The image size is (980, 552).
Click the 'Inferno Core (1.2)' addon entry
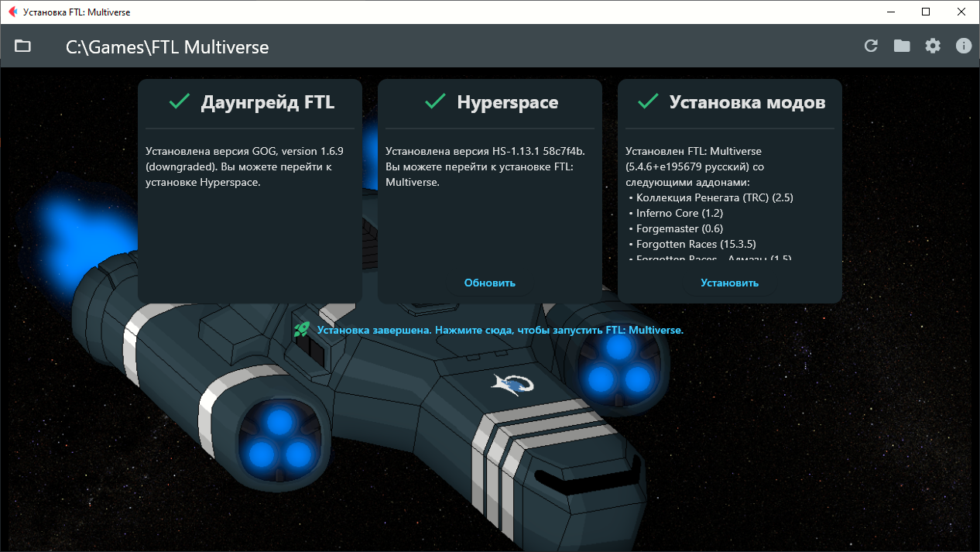(680, 213)
